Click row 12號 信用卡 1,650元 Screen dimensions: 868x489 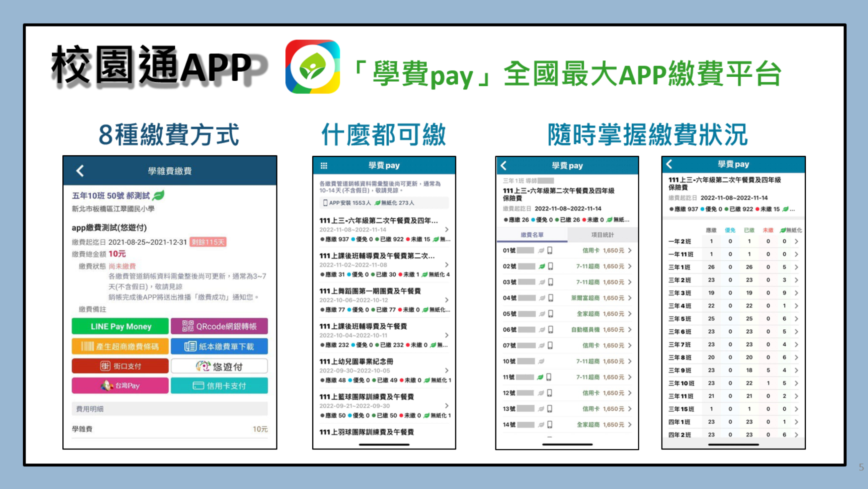coord(567,393)
